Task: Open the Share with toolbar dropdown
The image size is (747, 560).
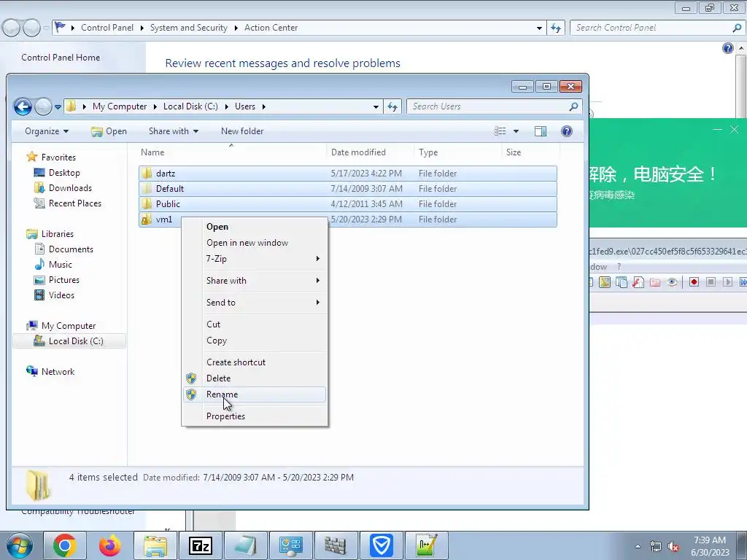Action: [x=174, y=131]
